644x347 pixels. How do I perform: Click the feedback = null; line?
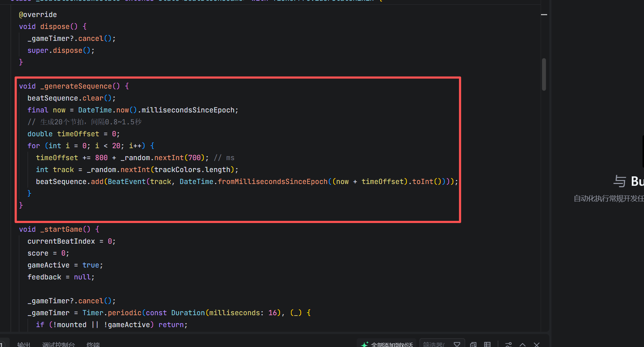[61, 277]
